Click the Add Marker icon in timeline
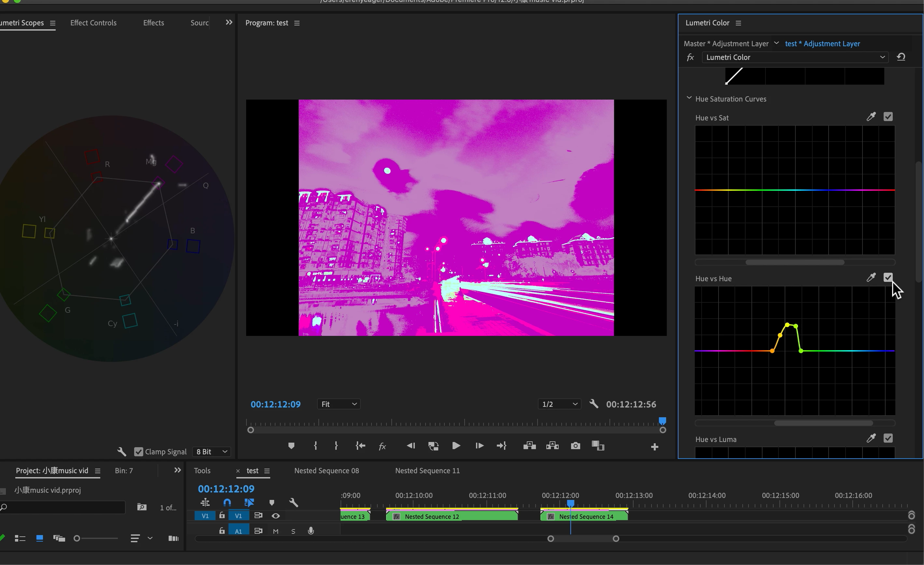924x565 pixels. click(272, 503)
